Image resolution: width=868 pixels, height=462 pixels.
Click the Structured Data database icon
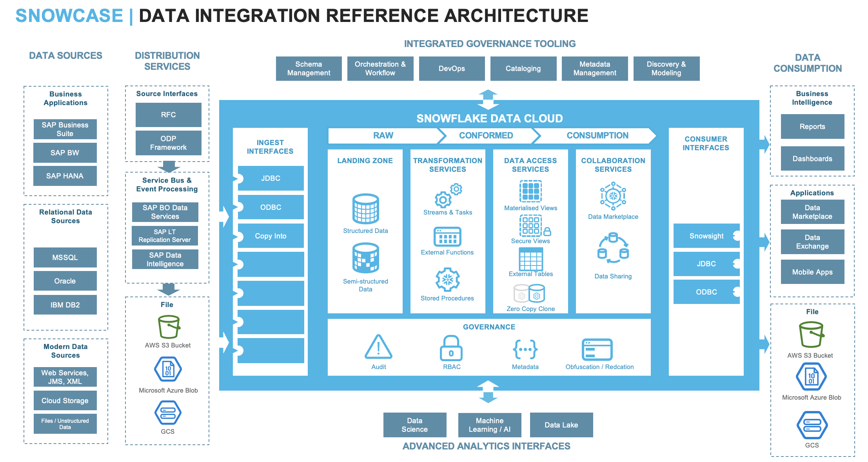(x=365, y=209)
